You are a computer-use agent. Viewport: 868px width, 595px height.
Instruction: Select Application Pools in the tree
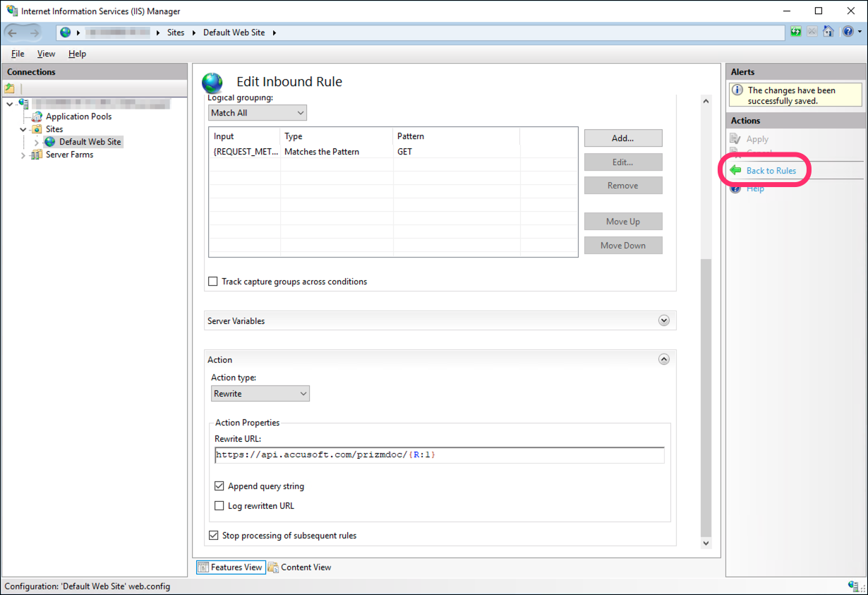(78, 116)
